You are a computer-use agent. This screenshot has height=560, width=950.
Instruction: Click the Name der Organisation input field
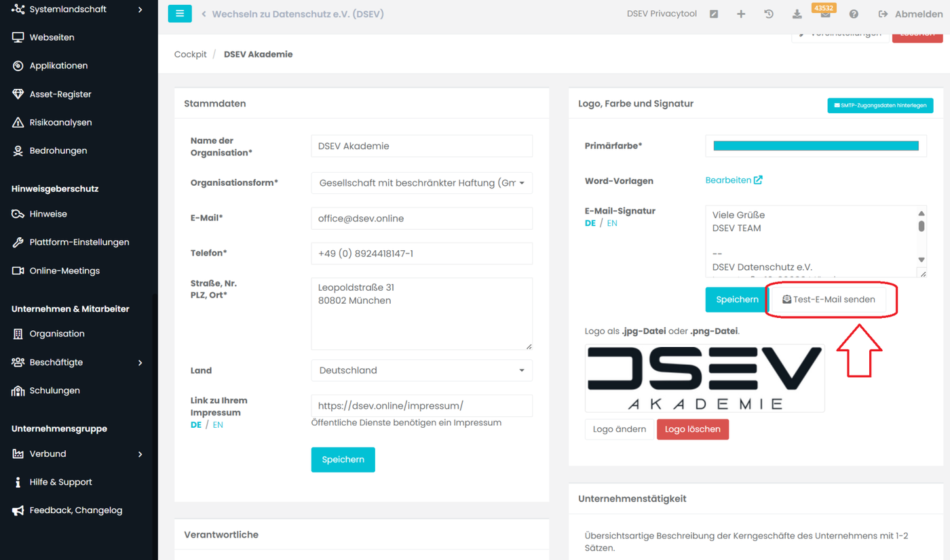421,146
